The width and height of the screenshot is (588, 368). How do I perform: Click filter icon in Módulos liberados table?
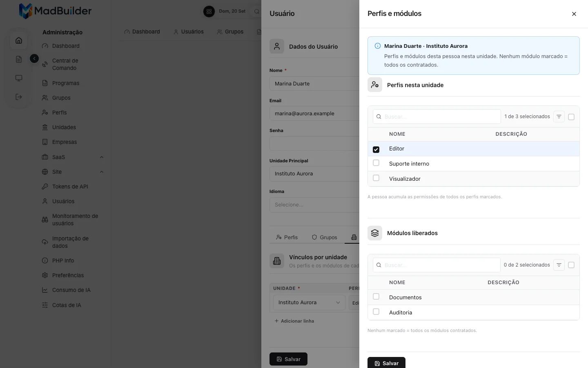pos(559,265)
